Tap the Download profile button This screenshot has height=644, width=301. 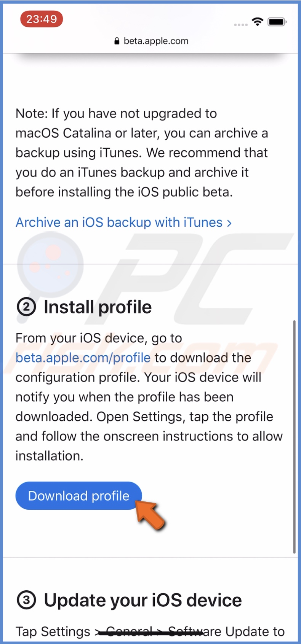78,496
